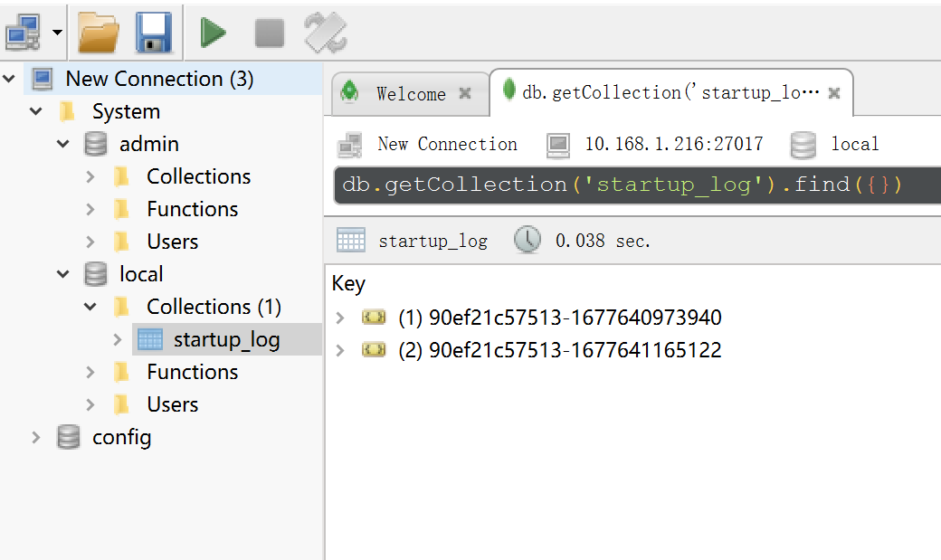Switch to the Welcome tab
This screenshot has width=941, height=560.
pos(410,93)
